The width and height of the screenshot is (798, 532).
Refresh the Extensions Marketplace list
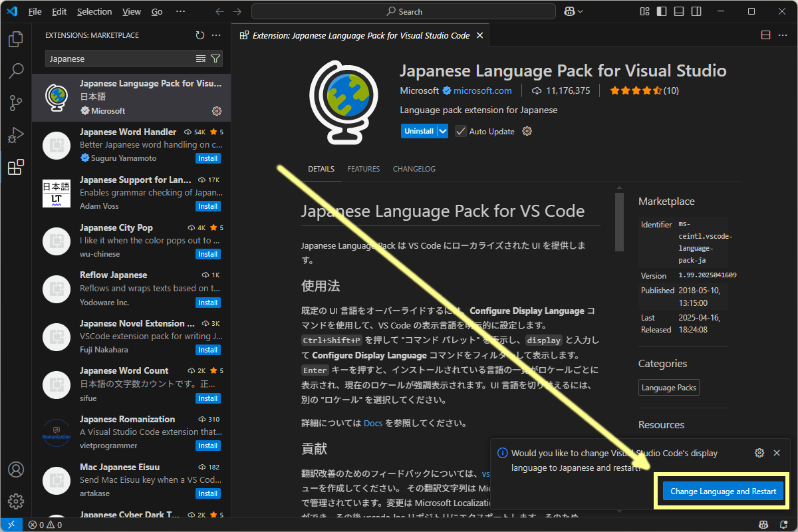click(x=199, y=35)
